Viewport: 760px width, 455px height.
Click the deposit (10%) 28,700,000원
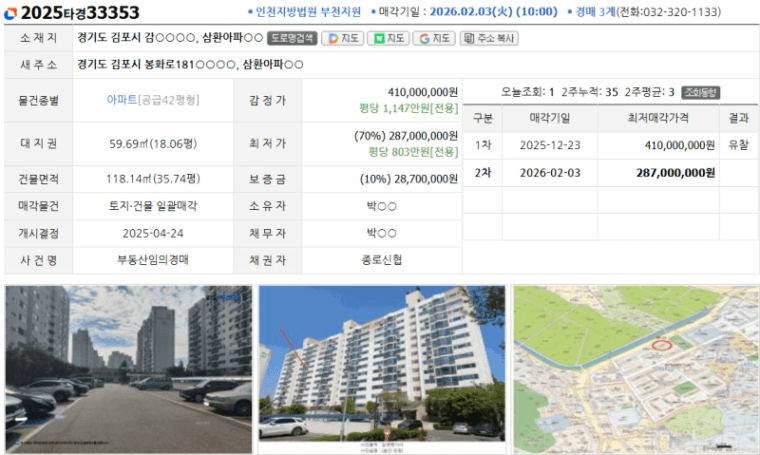tap(409, 179)
